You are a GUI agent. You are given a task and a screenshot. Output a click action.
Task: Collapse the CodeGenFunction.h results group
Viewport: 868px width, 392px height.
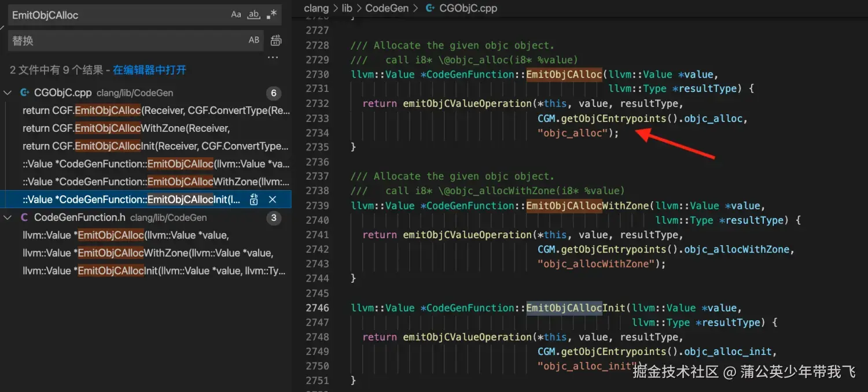tap(8, 217)
